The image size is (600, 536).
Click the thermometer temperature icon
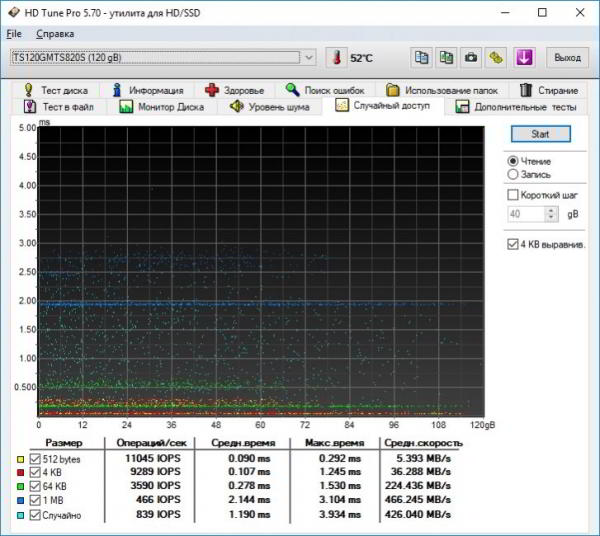(x=335, y=58)
